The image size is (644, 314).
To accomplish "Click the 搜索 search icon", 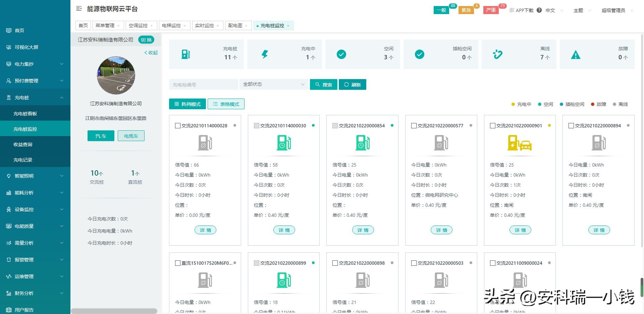I will click(x=318, y=84).
